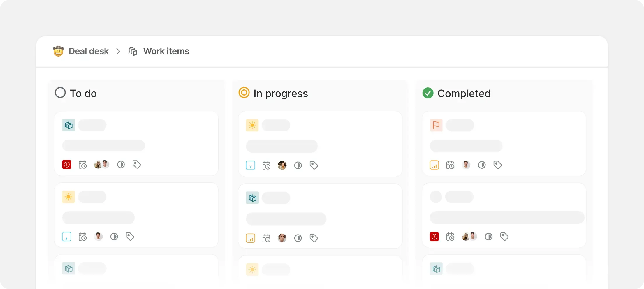Select the To do column header
644x289 pixels.
click(x=83, y=94)
